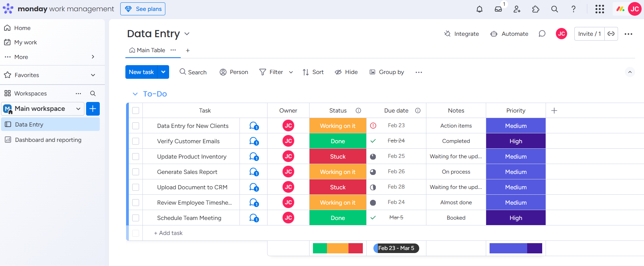The width and height of the screenshot is (644, 266).
Task: Collapse the To-Do group
Action: pos(135,94)
